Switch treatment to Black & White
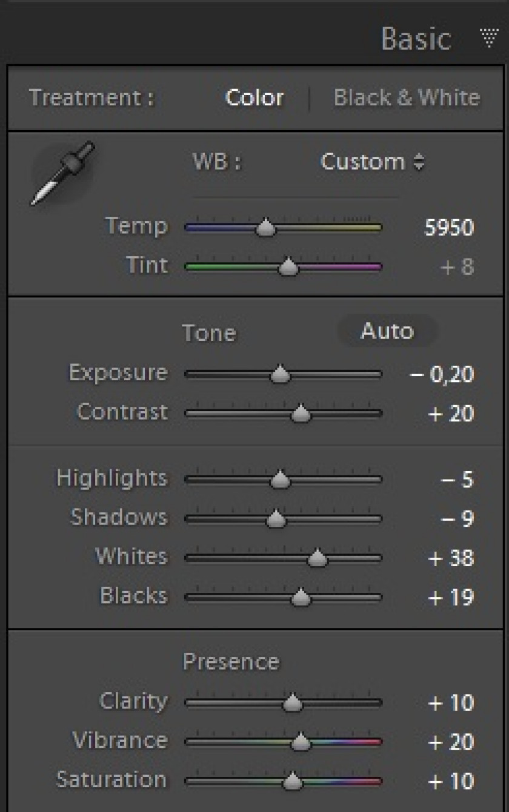509x812 pixels. 407,97
